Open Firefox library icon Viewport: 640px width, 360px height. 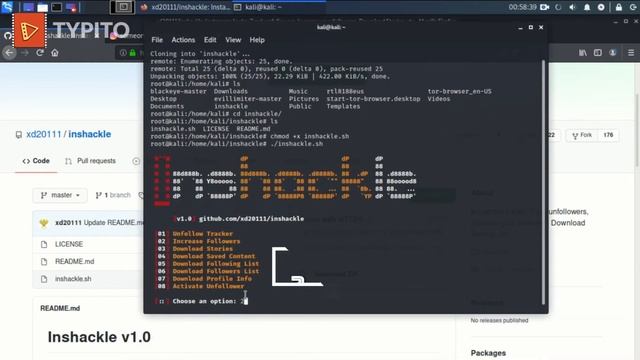583,53
